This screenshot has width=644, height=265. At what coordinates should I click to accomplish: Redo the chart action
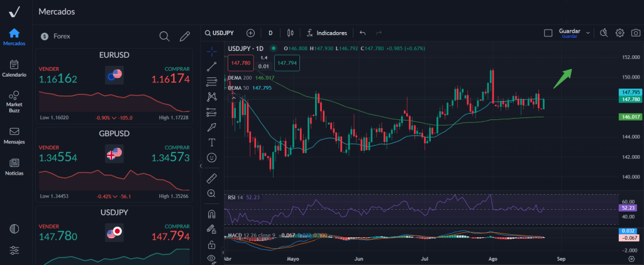pos(379,33)
